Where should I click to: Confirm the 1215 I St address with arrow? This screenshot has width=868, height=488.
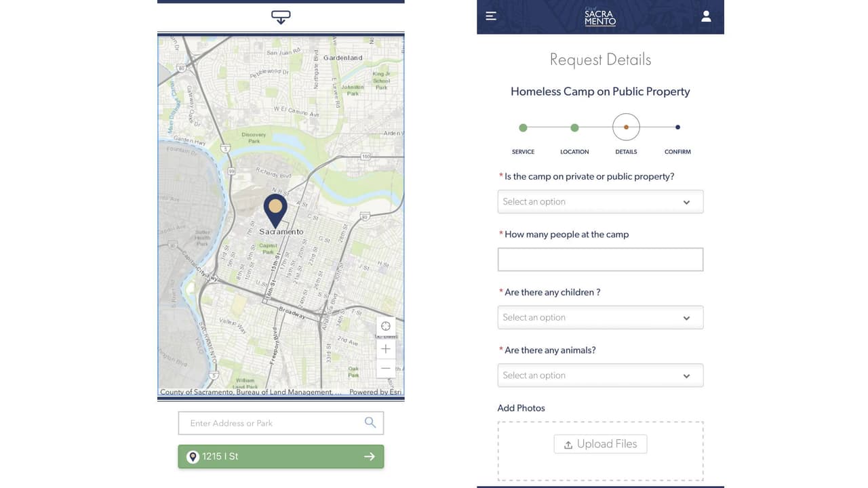pyautogui.click(x=370, y=456)
